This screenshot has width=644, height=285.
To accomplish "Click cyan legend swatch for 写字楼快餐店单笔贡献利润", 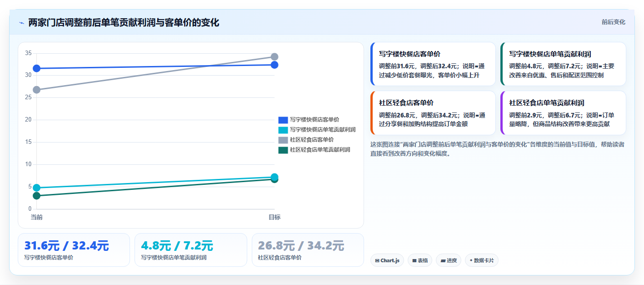I will coord(283,130).
